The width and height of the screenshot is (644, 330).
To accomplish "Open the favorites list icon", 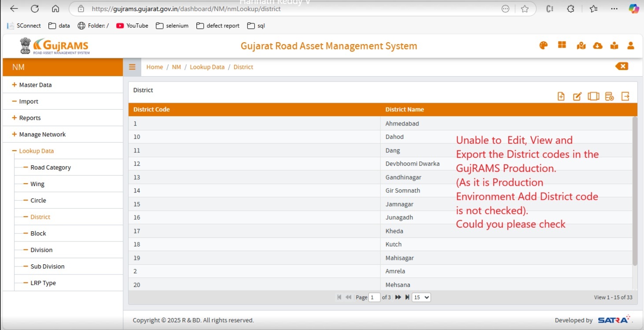I will coord(593,9).
